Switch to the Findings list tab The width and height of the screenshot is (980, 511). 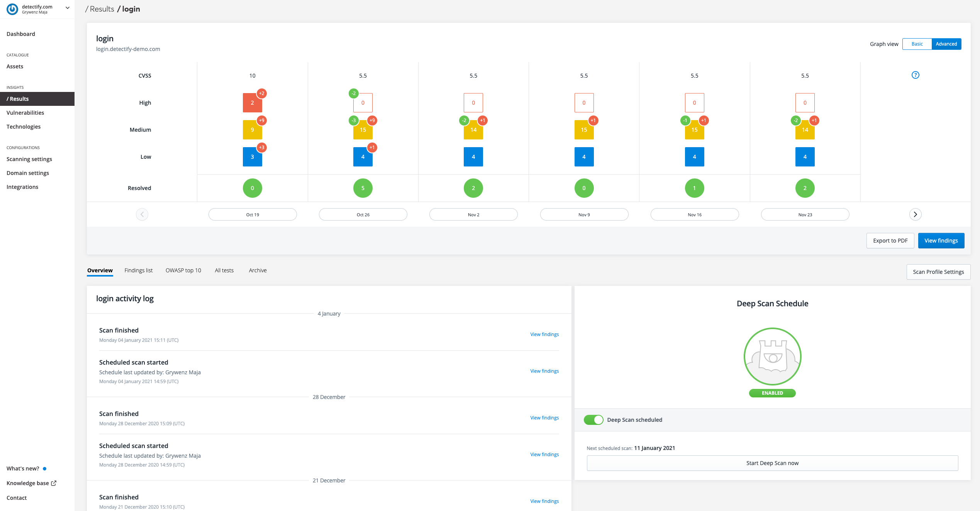coord(138,270)
